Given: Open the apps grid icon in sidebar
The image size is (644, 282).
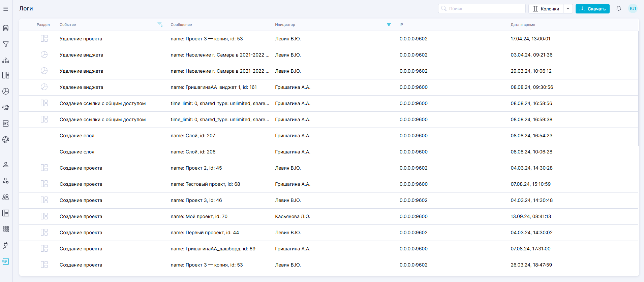Looking at the screenshot, I should coord(6,229).
